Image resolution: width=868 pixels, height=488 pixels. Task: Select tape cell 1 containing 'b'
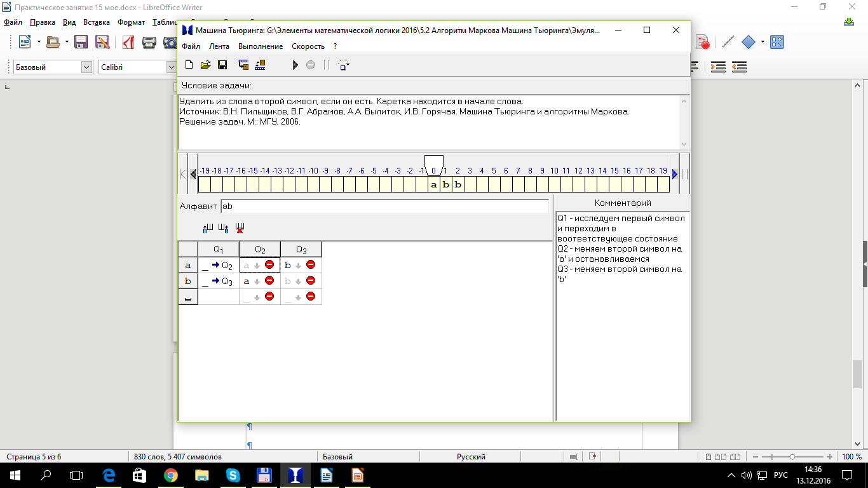pyautogui.click(x=446, y=185)
